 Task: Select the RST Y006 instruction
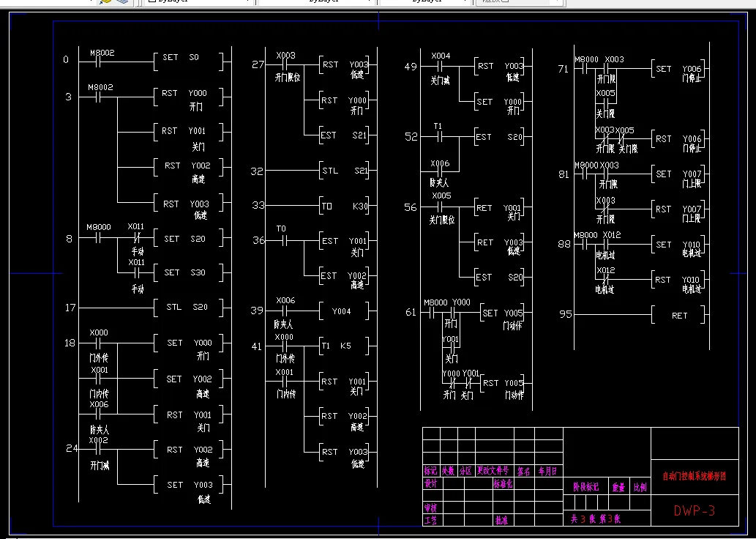click(x=679, y=139)
